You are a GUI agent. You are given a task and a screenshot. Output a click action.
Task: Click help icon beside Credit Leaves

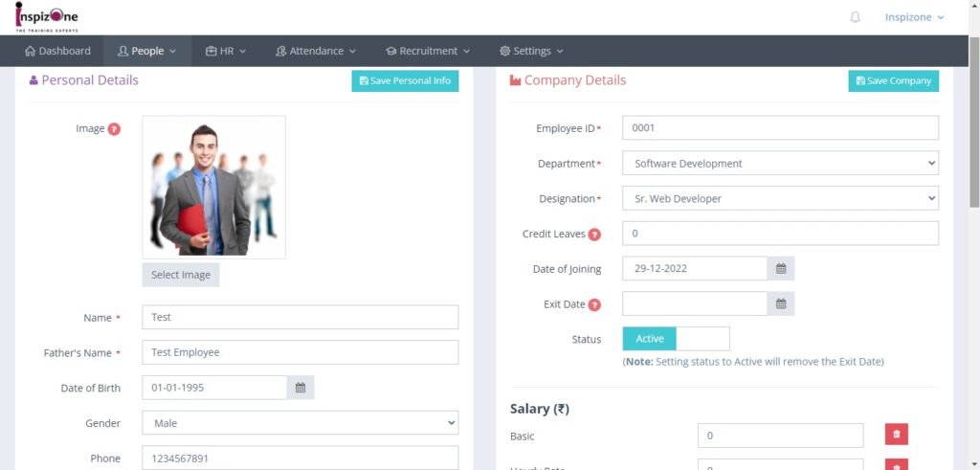pyautogui.click(x=594, y=235)
